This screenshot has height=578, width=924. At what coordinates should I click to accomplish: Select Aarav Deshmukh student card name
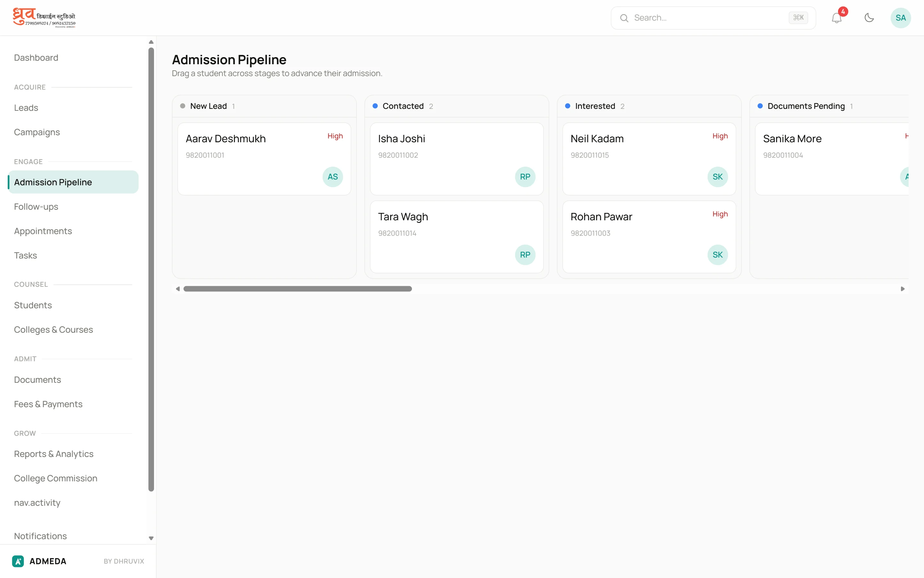[226, 139]
